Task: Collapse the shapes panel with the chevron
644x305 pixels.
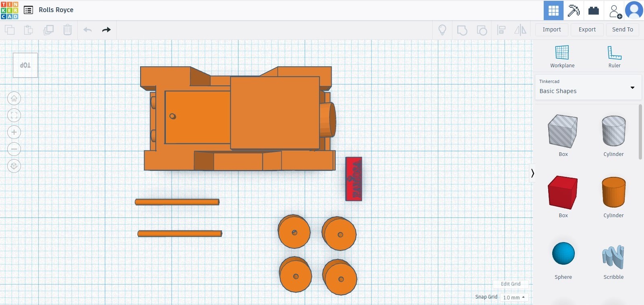Action: (x=532, y=173)
